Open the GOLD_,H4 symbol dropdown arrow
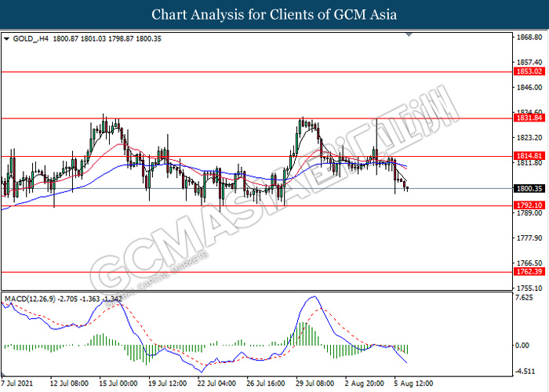The image size is (549, 392). tap(6, 39)
